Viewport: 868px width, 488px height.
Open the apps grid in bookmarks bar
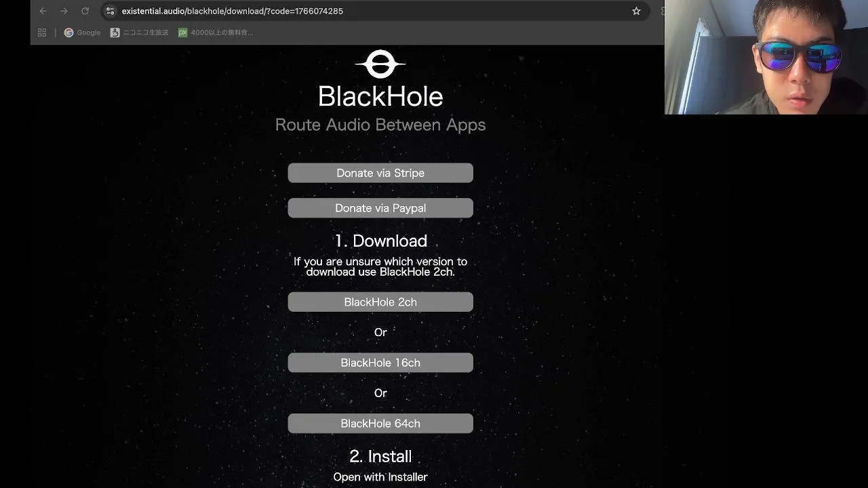pos(42,32)
